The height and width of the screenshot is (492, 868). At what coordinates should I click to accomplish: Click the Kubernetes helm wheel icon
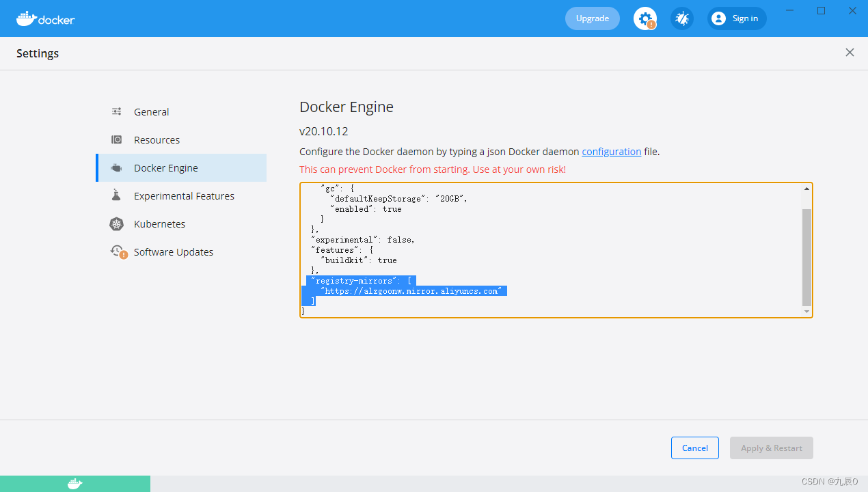[x=116, y=223]
